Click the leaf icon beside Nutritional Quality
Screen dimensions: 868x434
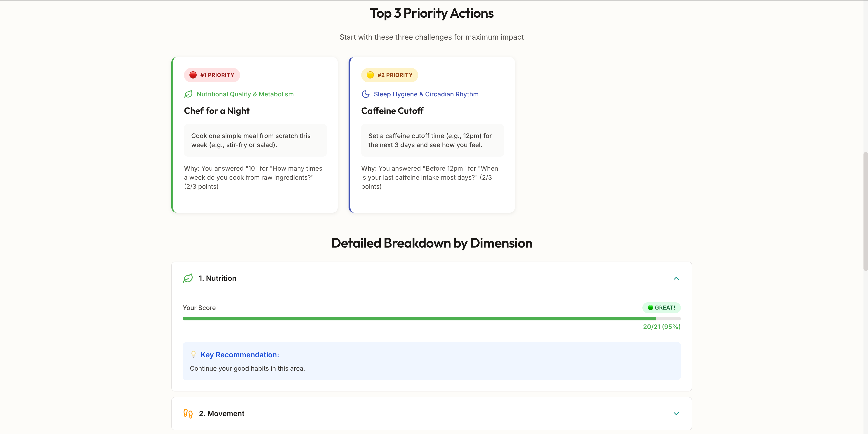188,94
